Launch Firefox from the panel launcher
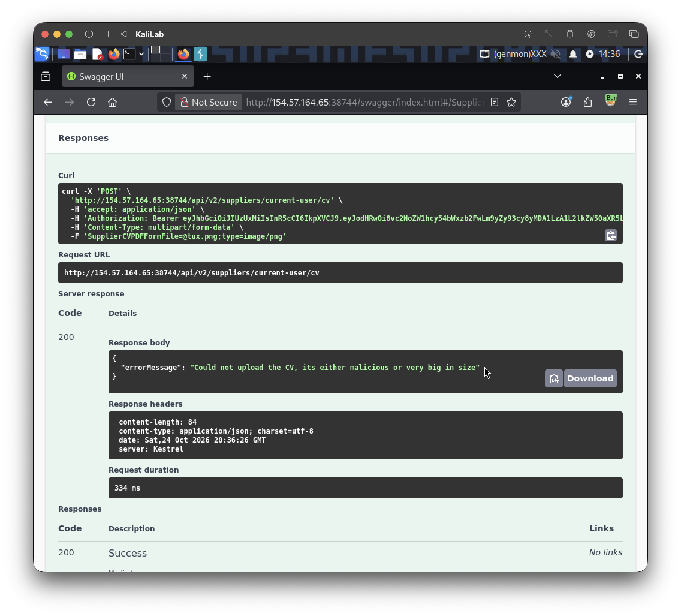This screenshot has width=681, height=616. coord(114,54)
